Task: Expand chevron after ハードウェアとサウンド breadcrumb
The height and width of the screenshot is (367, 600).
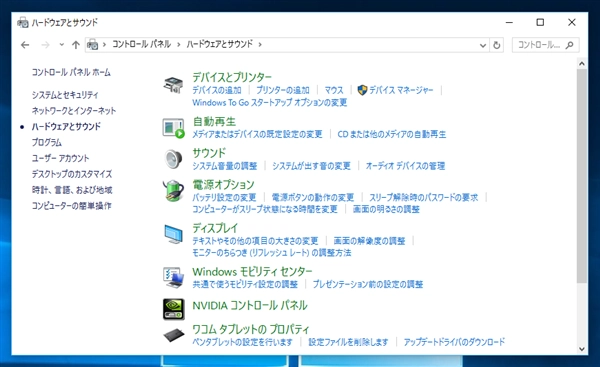Action: [260, 45]
